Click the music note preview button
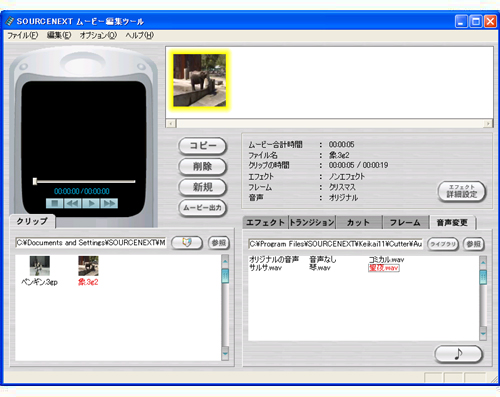Screen dimensions: 500x397 [459, 354]
